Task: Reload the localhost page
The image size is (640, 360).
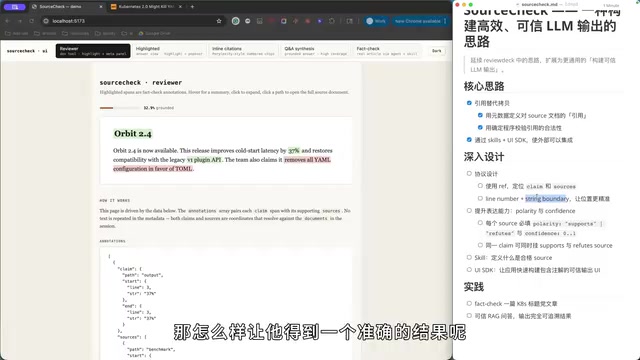Action: [31, 21]
